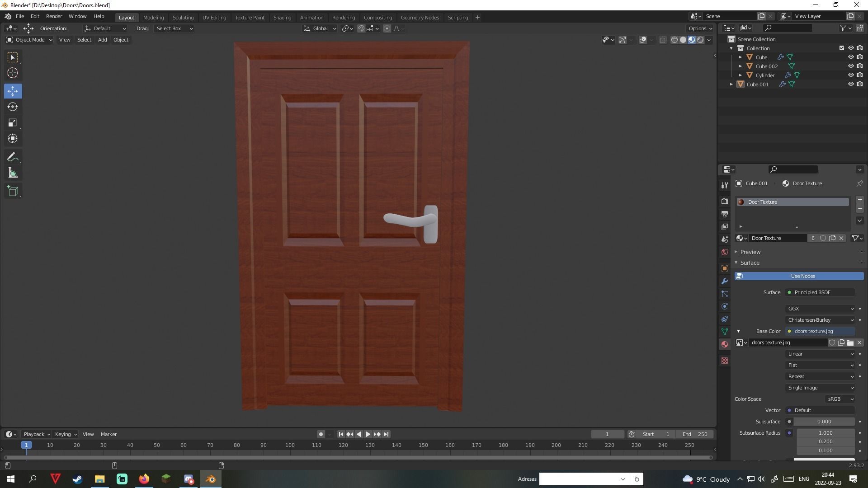The width and height of the screenshot is (868, 488).
Task: Switch viewport to wireframe shading
Action: (674, 40)
